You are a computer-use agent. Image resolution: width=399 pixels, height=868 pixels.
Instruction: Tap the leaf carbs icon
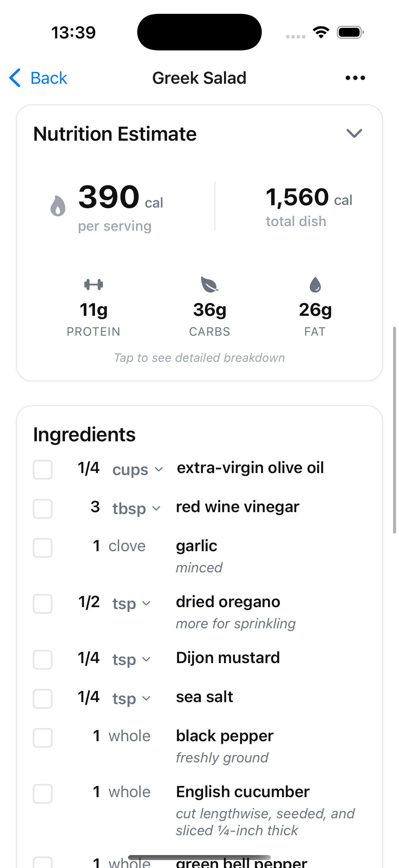click(209, 285)
